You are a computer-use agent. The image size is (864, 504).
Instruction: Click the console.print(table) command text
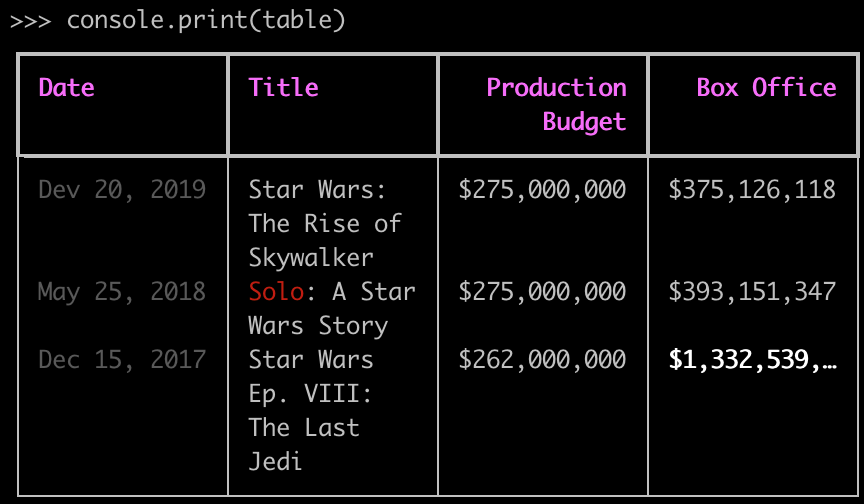tap(206, 20)
